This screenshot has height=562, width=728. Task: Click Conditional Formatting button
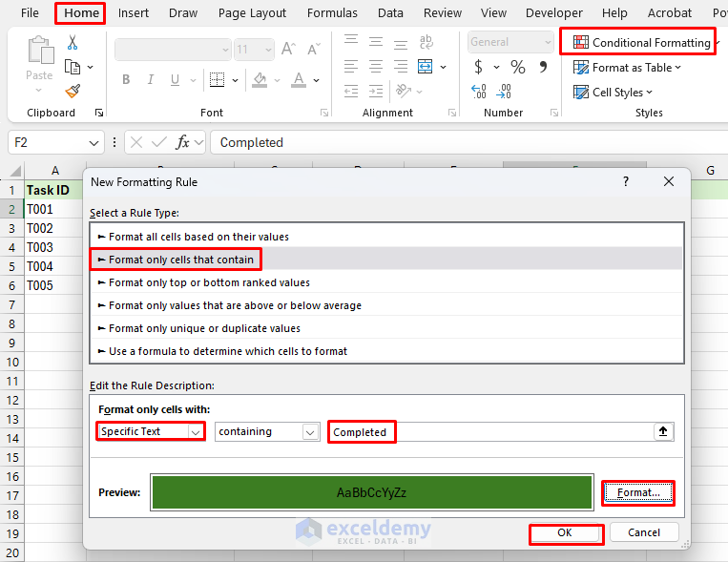(x=641, y=42)
